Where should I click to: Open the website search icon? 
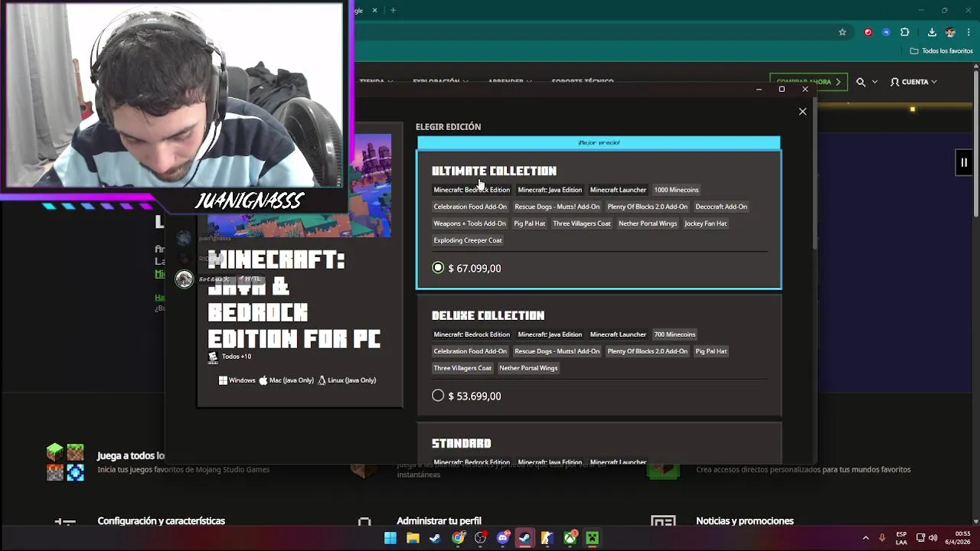861,82
